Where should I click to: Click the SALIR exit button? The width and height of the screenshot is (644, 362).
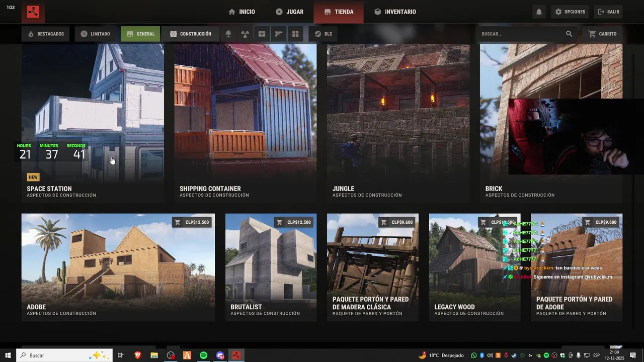[608, 12]
